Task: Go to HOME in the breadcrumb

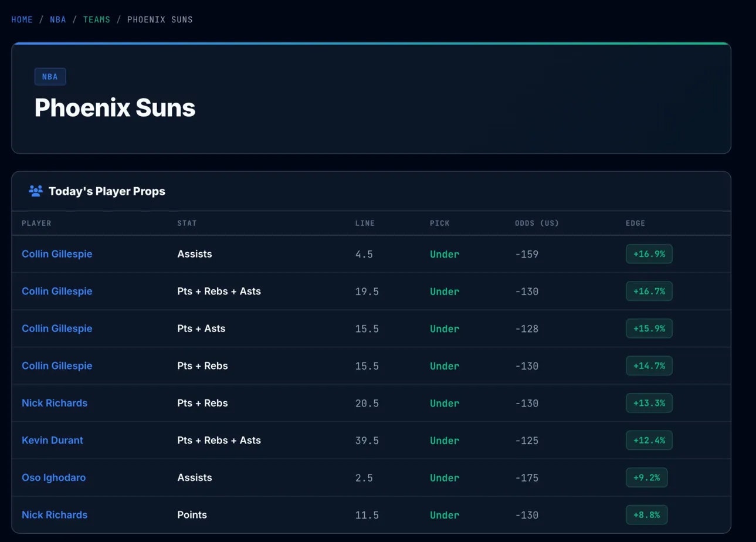Action: (x=22, y=19)
